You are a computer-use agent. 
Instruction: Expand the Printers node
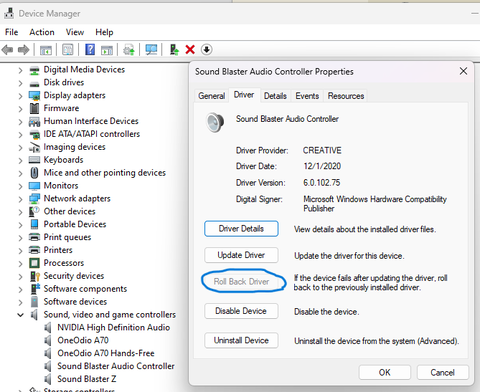[20, 251]
